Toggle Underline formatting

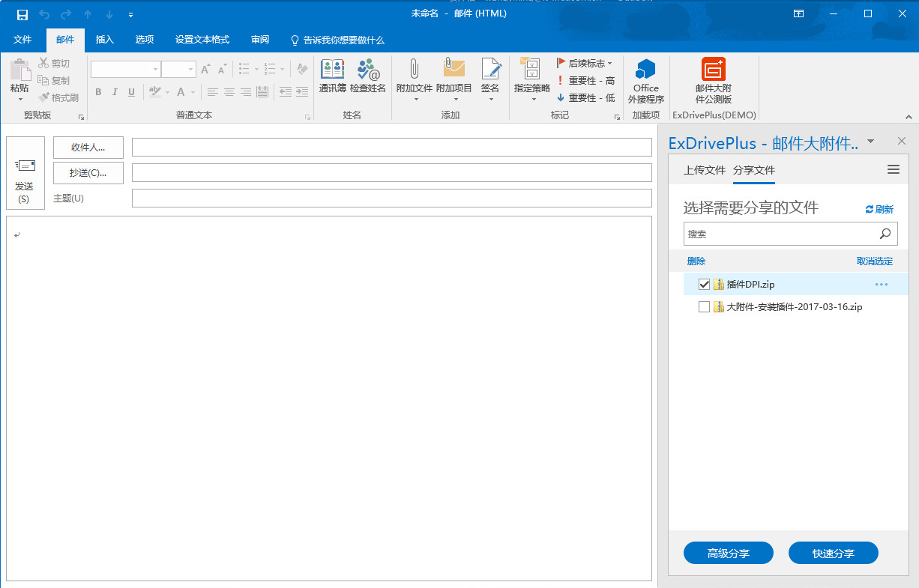pyautogui.click(x=131, y=92)
